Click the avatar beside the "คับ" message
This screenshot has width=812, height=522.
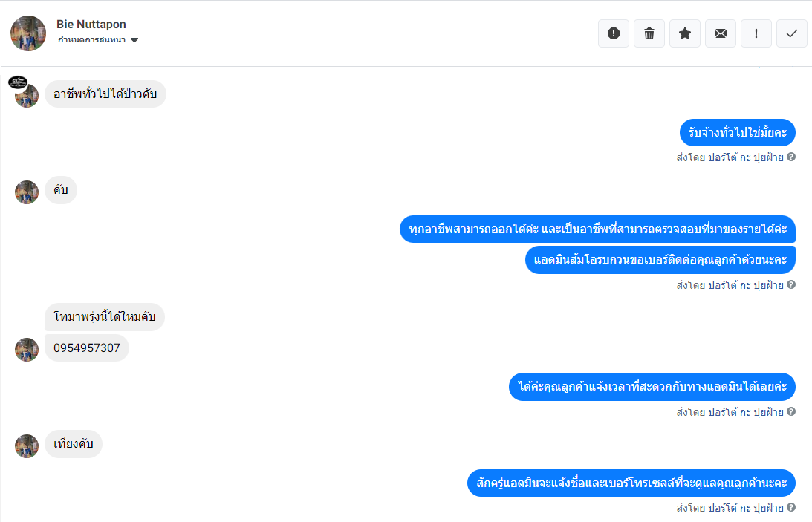27,192
